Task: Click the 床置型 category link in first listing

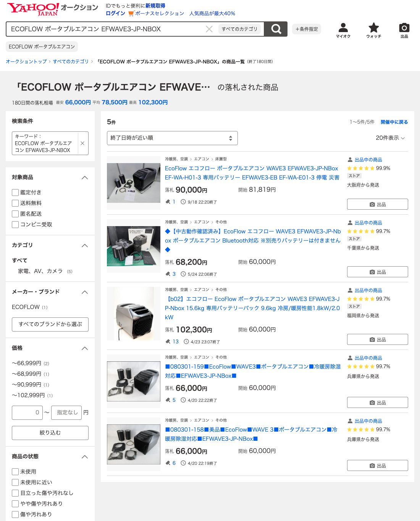Action: pyautogui.click(x=221, y=159)
